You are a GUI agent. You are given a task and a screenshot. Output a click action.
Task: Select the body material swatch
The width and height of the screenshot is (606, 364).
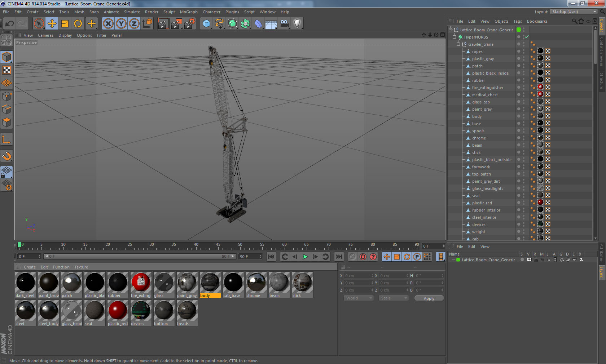coord(210,285)
